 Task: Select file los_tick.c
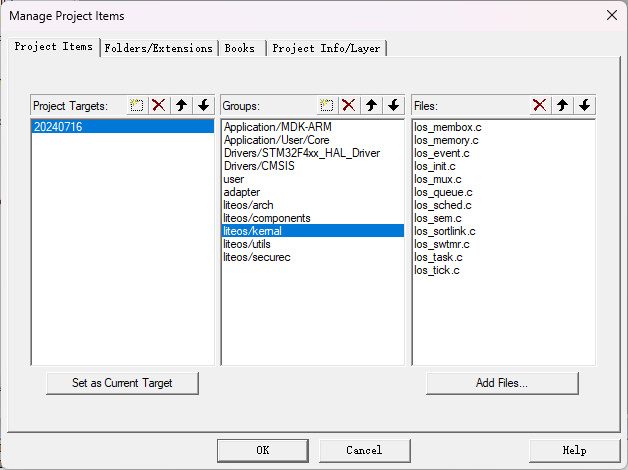point(503,270)
